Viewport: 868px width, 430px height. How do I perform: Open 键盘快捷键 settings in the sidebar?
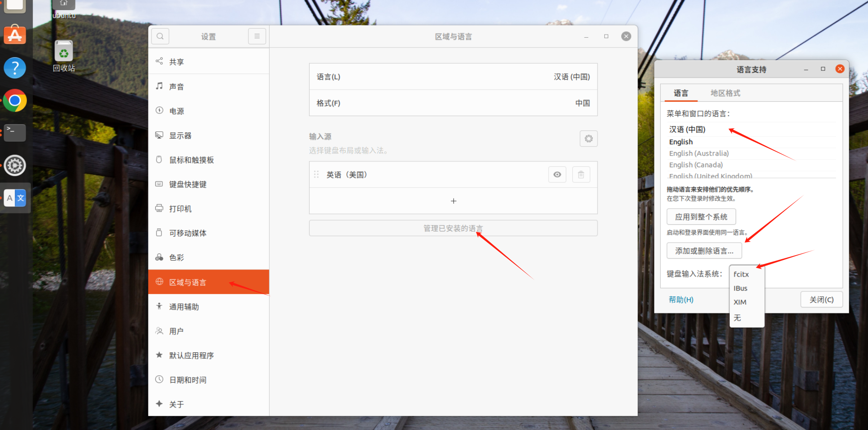click(209, 184)
